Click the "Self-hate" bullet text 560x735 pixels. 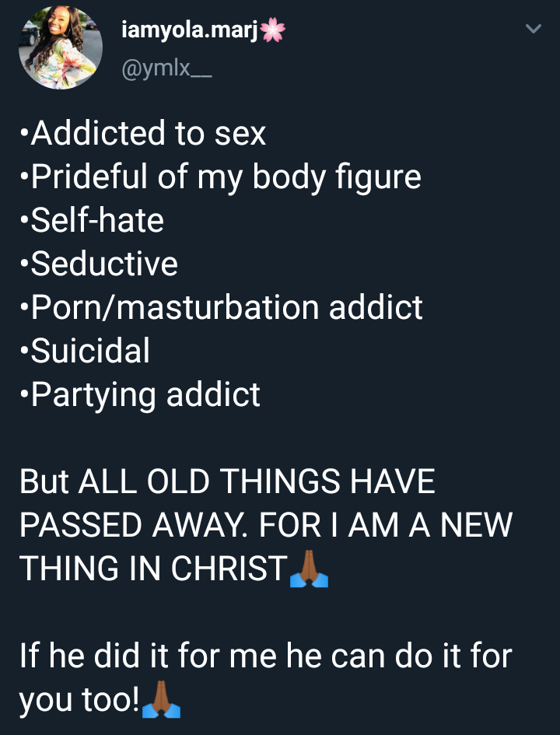click(x=93, y=221)
